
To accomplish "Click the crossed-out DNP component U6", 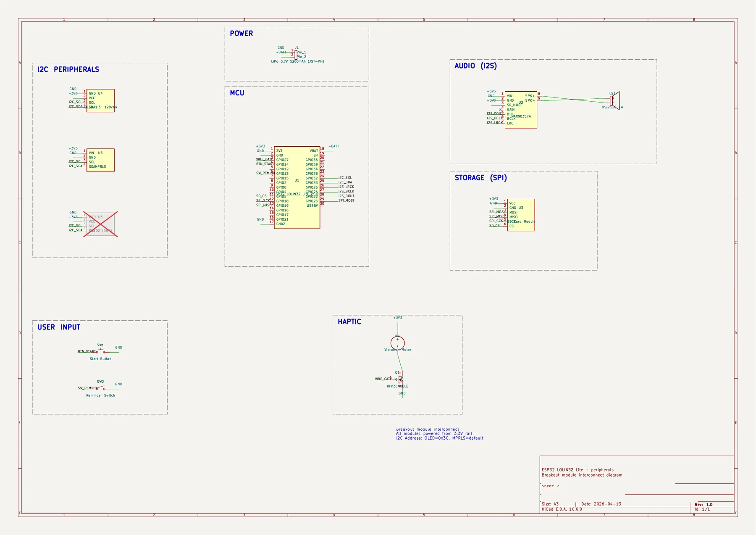I will tap(100, 224).
